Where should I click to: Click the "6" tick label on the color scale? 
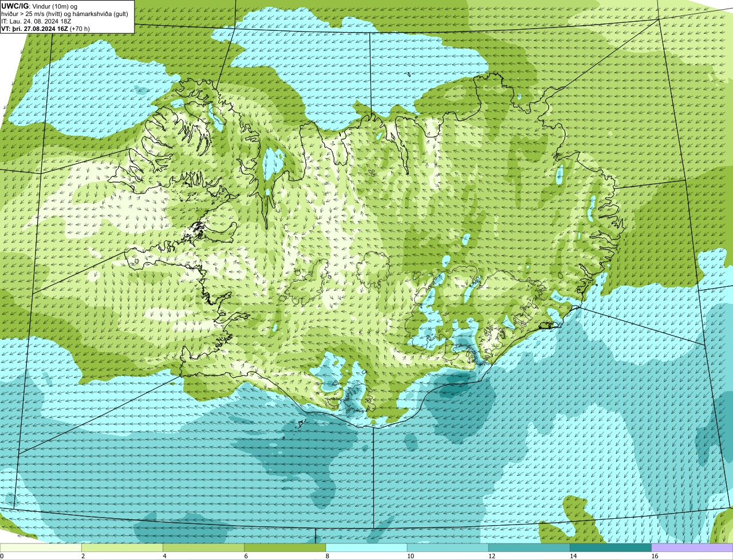(246, 556)
